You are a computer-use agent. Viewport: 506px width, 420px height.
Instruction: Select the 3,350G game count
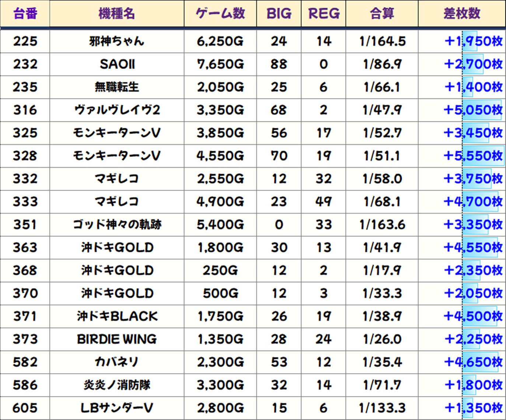(x=220, y=110)
